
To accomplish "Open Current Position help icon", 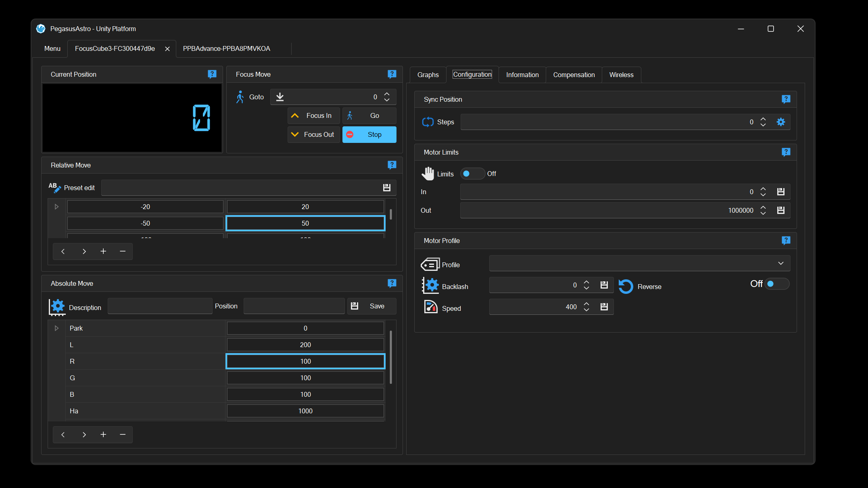I will click(x=212, y=74).
